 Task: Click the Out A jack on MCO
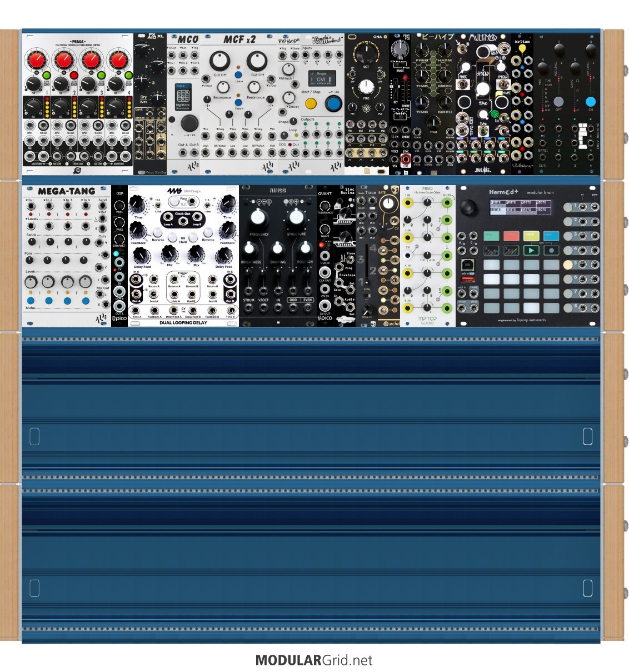183,152
